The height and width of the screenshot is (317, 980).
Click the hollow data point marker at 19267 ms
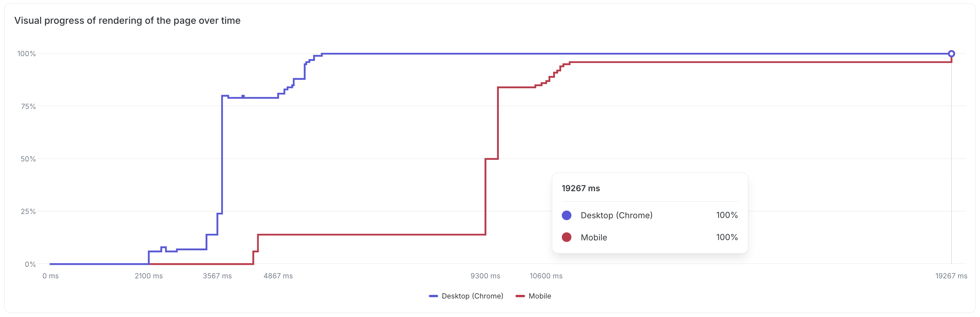[x=951, y=53]
